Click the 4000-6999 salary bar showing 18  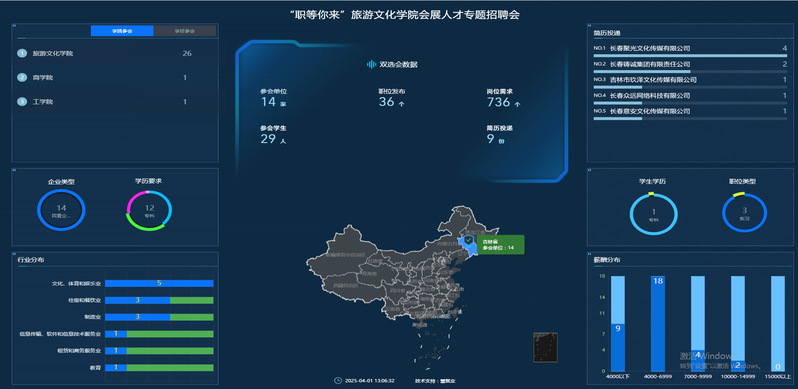[x=658, y=324]
